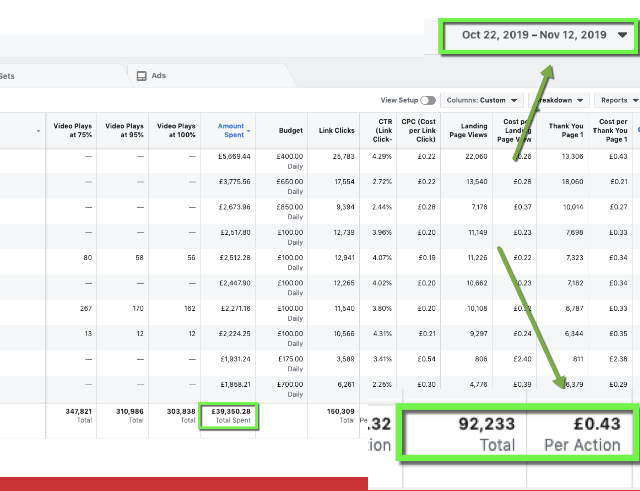
Task: Click the CPC (Cost per Link Click) header
Action: 418,131
